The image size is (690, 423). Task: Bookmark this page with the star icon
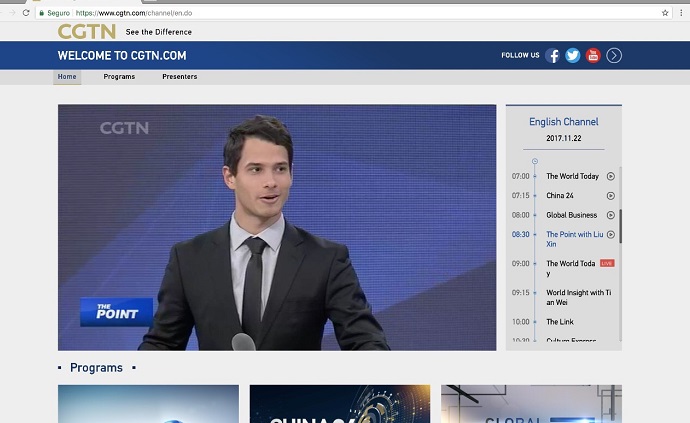pyautogui.click(x=665, y=13)
